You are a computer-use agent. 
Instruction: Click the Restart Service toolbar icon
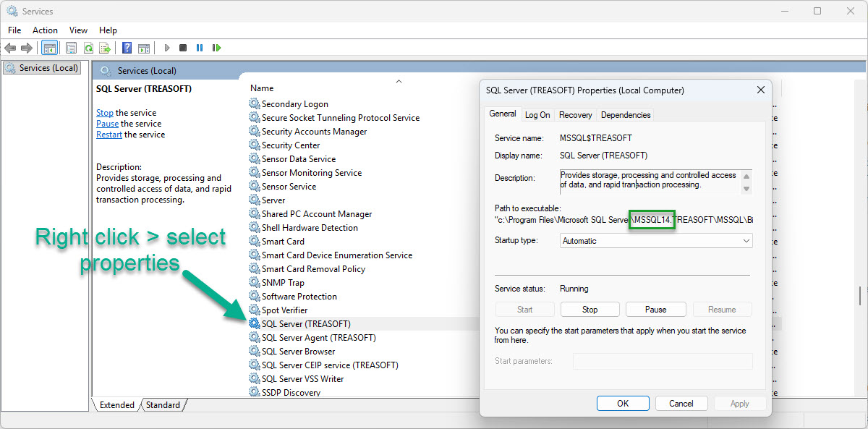tap(216, 48)
